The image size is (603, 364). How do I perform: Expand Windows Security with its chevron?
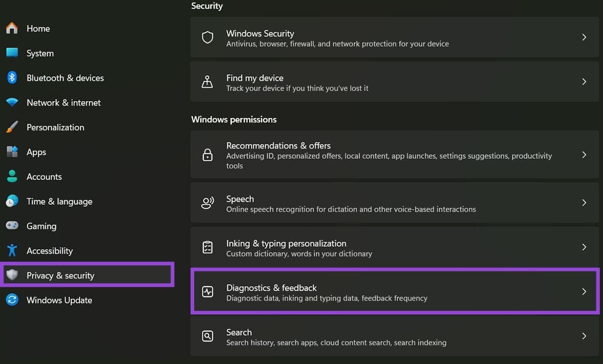tap(584, 37)
